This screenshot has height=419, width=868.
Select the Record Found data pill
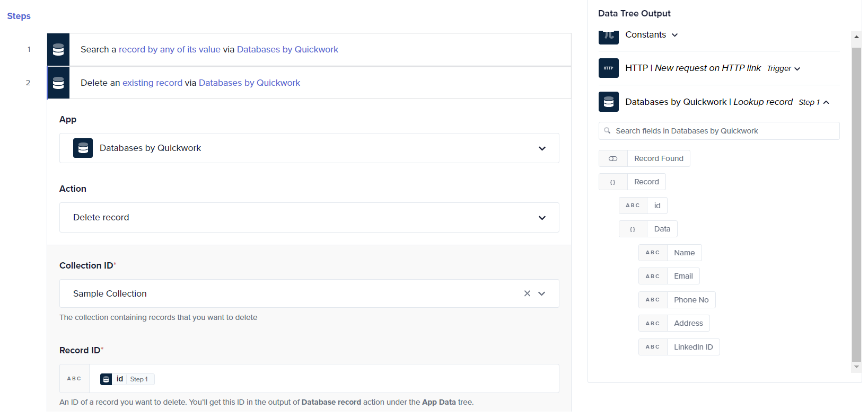click(644, 158)
